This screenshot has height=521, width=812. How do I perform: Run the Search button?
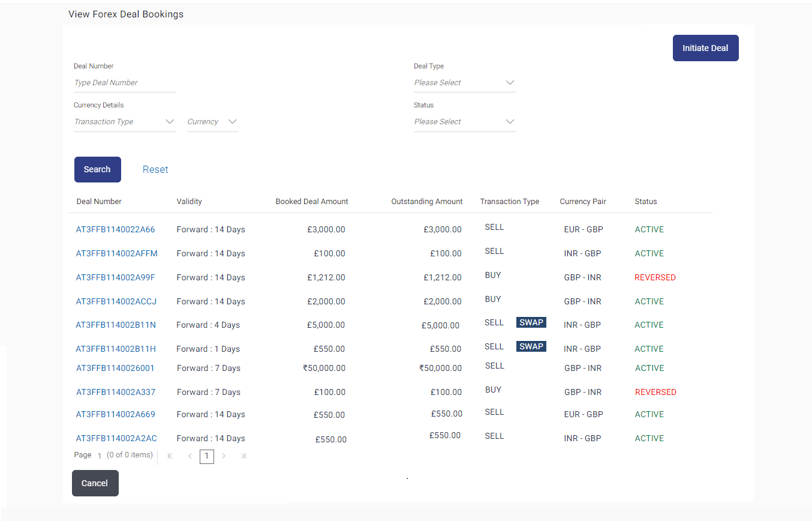tap(97, 169)
